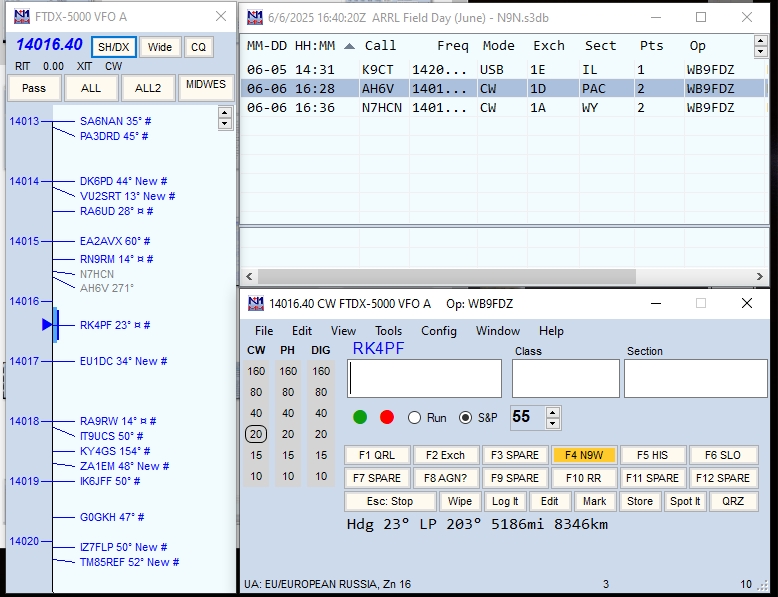Click the blue frequency marker arrow in bandmap
Image resolution: width=778 pixels, height=597 pixels.
tap(47, 325)
